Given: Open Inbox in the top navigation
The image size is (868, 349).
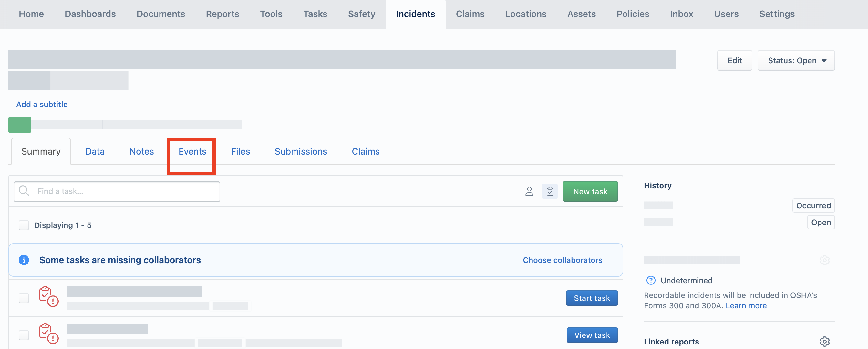Looking at the screenshot, I should coord(681,14).
